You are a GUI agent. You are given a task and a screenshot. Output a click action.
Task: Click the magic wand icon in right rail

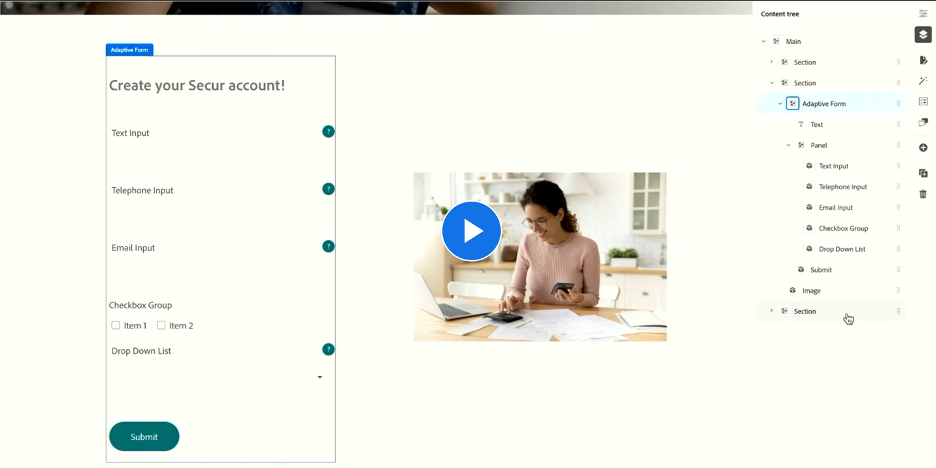pos(923,81)
